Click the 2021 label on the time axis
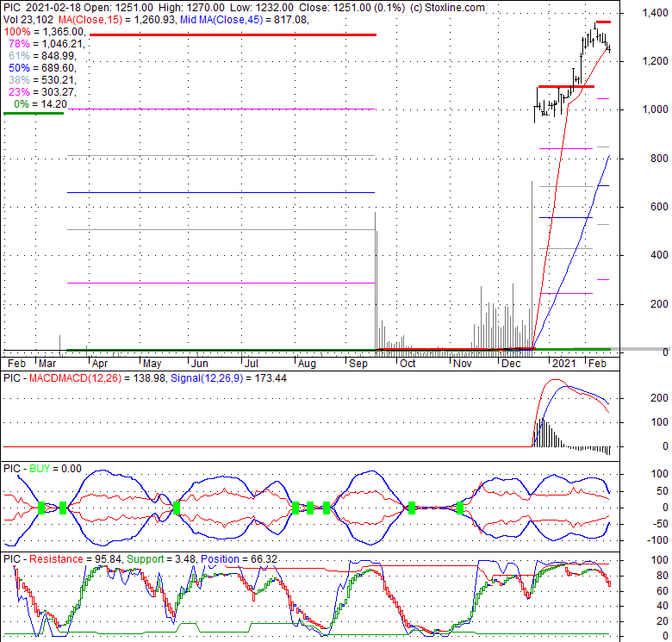The height and width of the screenshot is (642, 672). coord(564,364)
